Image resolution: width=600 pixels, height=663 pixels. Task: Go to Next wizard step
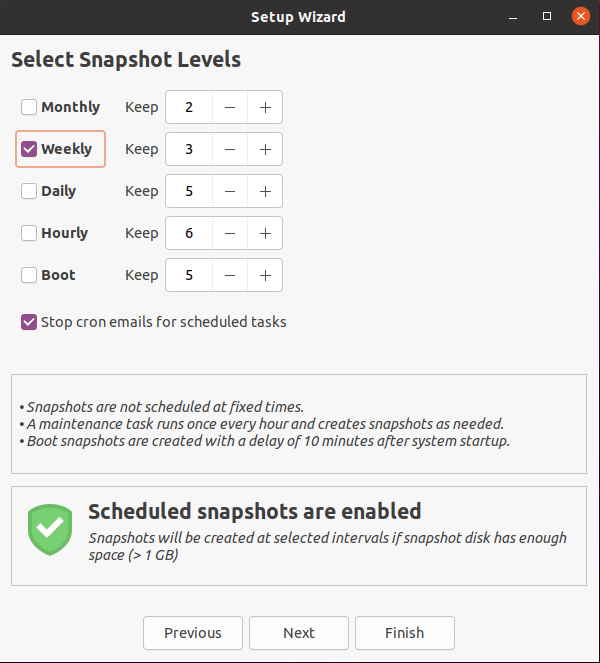[299, 633]
